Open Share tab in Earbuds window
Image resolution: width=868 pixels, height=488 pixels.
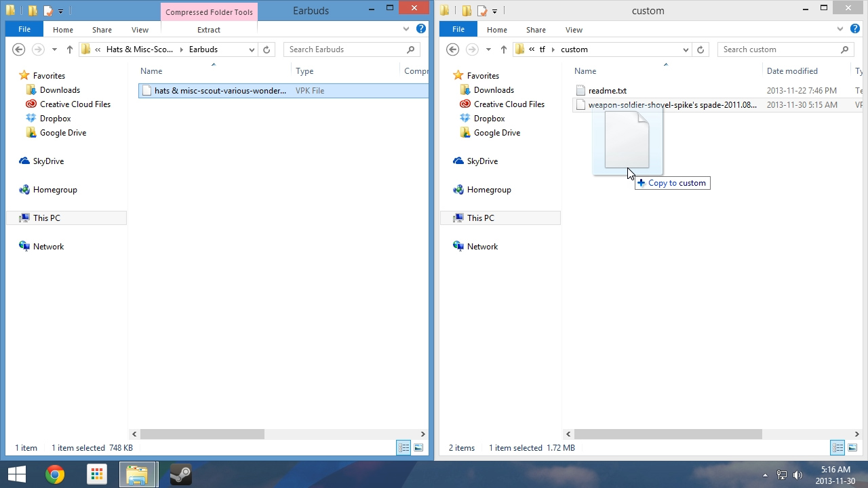pyautogui.click(x=102, y=30)
